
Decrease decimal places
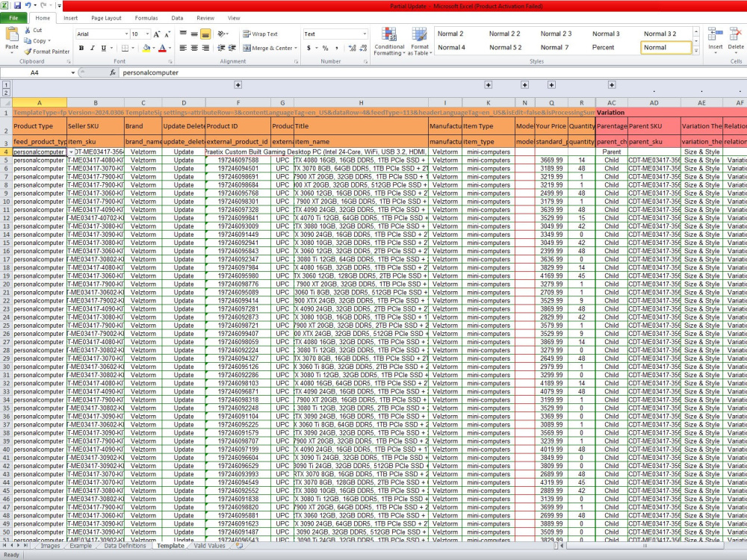coord(363,48)
